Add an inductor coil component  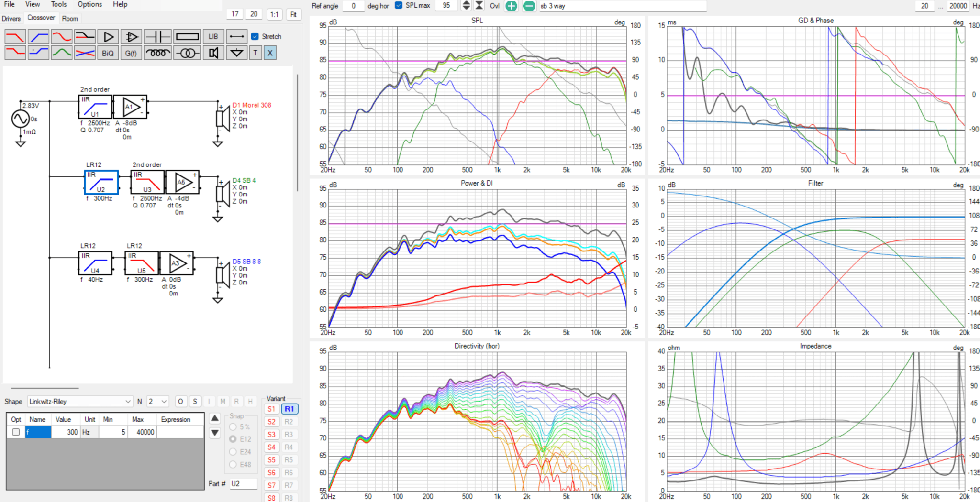click(157, 53)
